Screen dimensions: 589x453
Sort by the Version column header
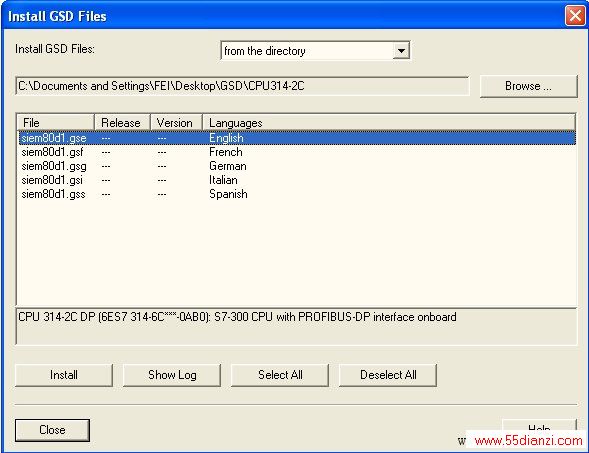point(176,123)
